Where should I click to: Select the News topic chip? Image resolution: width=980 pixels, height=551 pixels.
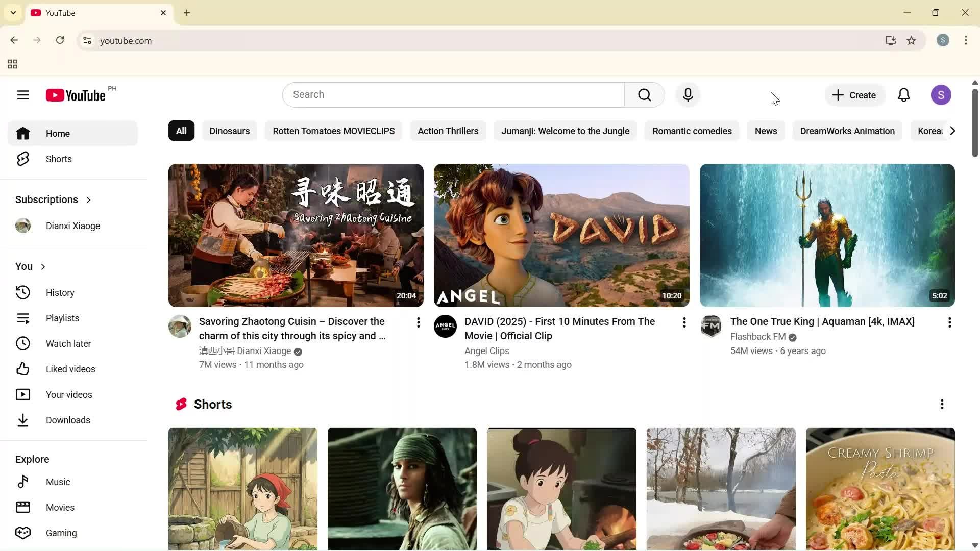point(766,131)
